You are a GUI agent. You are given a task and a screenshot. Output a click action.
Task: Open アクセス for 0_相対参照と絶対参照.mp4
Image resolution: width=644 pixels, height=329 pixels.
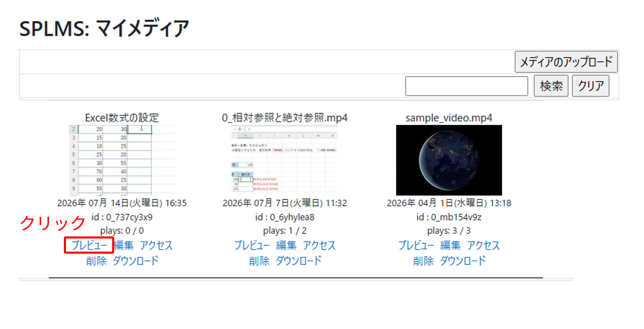tap(319, 245)
